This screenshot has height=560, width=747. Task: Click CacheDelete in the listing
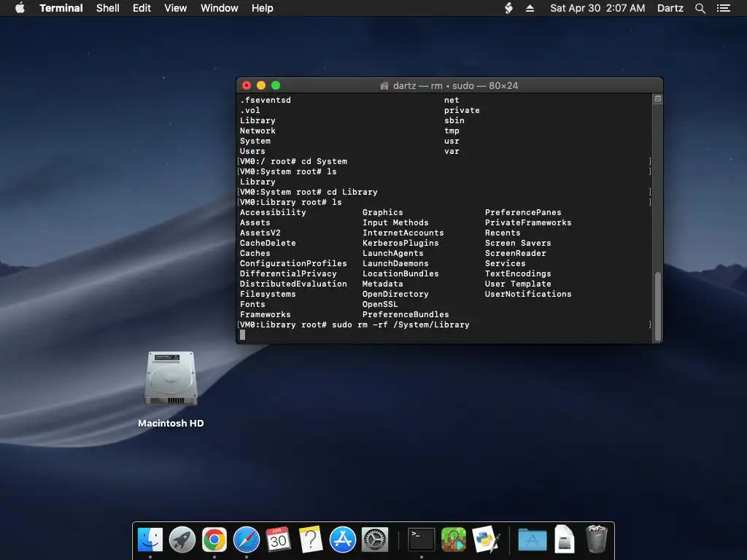pos(268,243)
